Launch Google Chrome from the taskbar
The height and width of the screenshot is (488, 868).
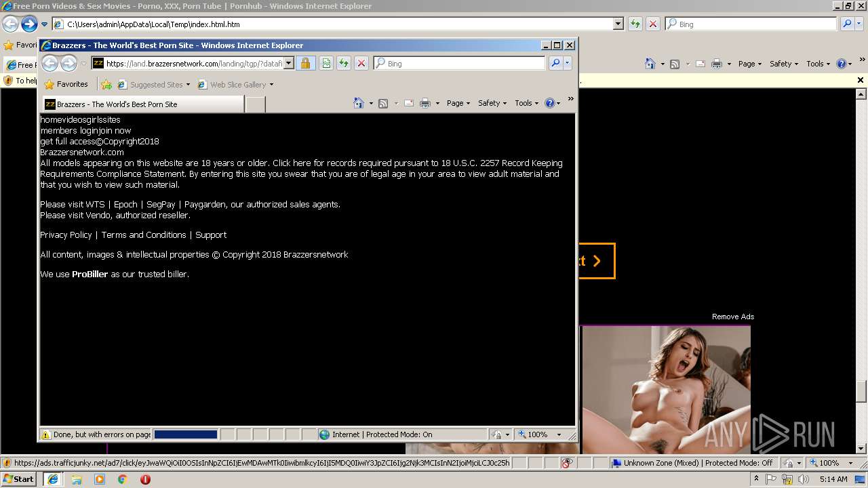point(123,479)
